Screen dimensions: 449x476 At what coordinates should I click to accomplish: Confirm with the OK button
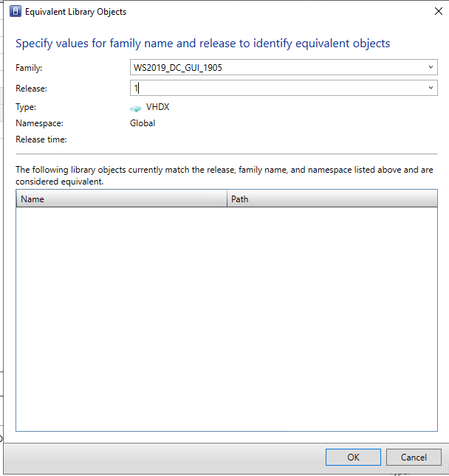click(353, 457)
